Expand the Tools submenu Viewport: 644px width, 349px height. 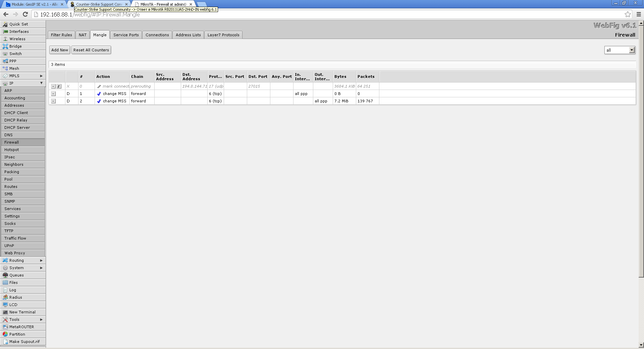tap(23, 319)
